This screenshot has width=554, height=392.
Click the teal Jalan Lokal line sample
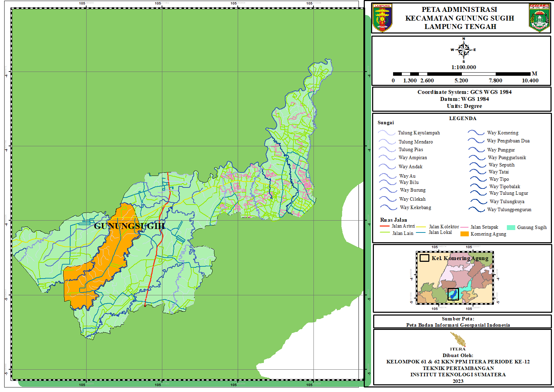[x=421, y=232]
